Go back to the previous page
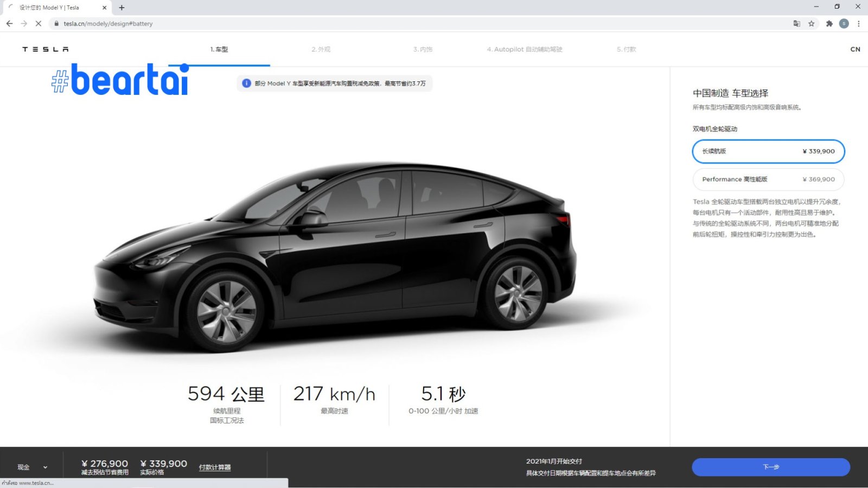868x488 pixels. pos(9,23)
